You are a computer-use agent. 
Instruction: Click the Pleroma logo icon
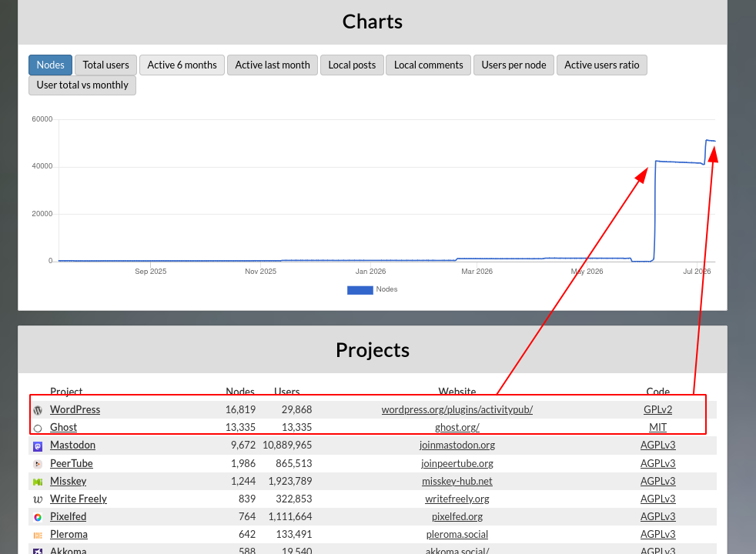point(38,536)
